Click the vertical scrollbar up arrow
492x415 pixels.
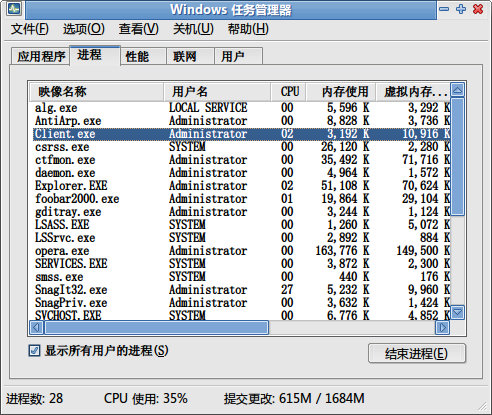click(x=457, y=90)
